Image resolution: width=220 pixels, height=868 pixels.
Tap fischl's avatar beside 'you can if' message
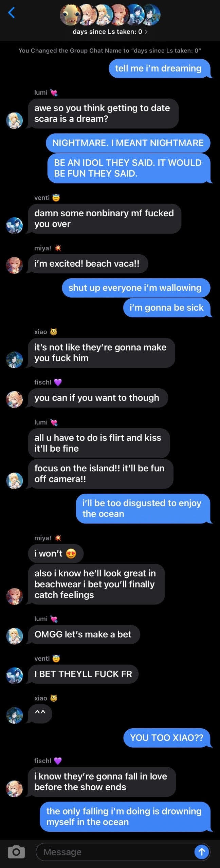(x=15, y=399)
